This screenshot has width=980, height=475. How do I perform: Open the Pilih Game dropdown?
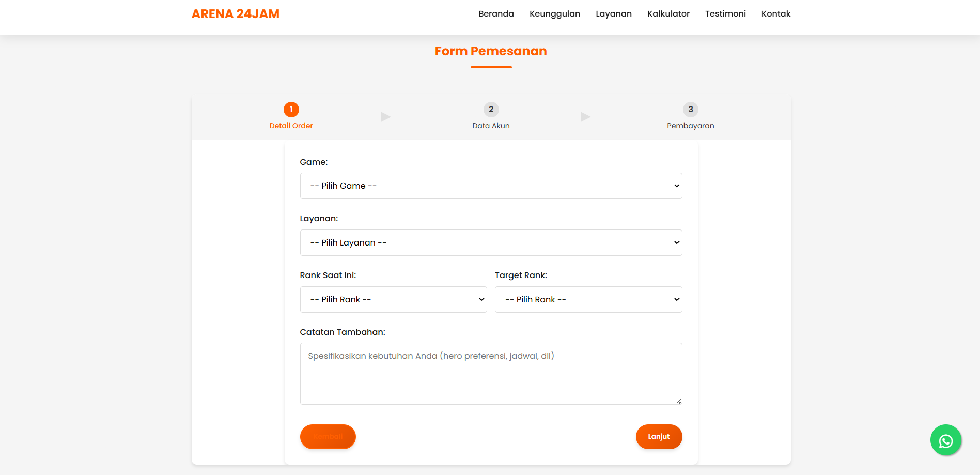click(x=491, y=186)
